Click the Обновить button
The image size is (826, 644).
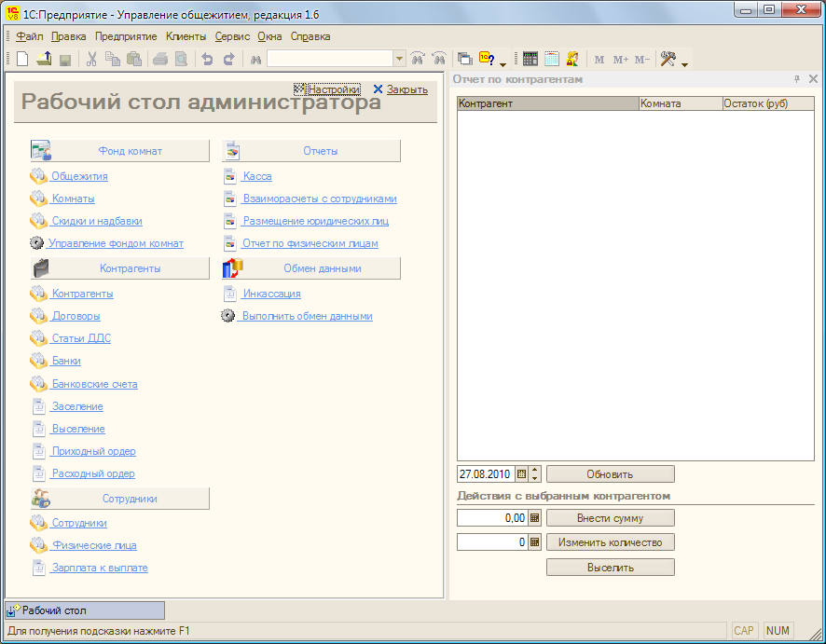pyautogui.click(x=610, y=474)
